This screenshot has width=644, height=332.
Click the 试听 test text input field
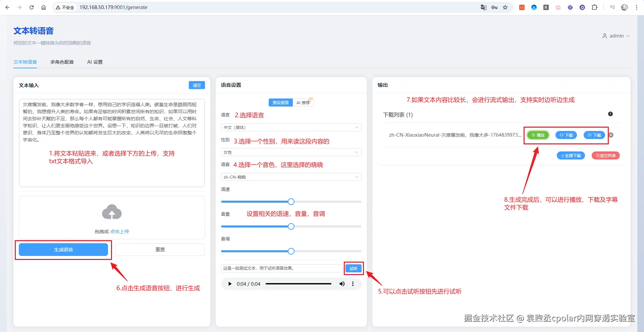[282, 268]
